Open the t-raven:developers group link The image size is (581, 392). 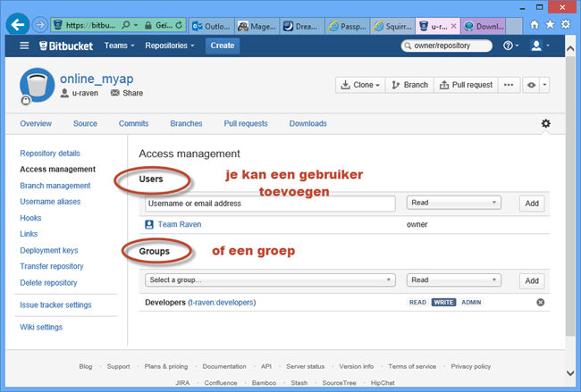coord(222,303)
